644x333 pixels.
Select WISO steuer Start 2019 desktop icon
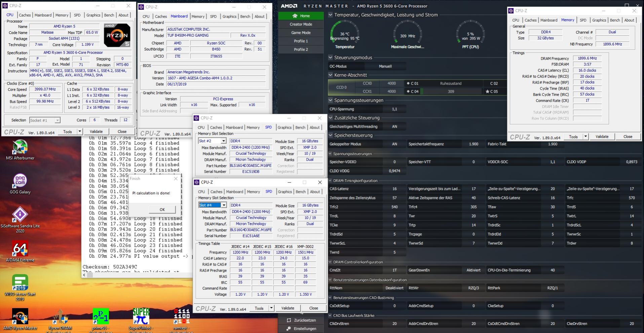[20, 287]
